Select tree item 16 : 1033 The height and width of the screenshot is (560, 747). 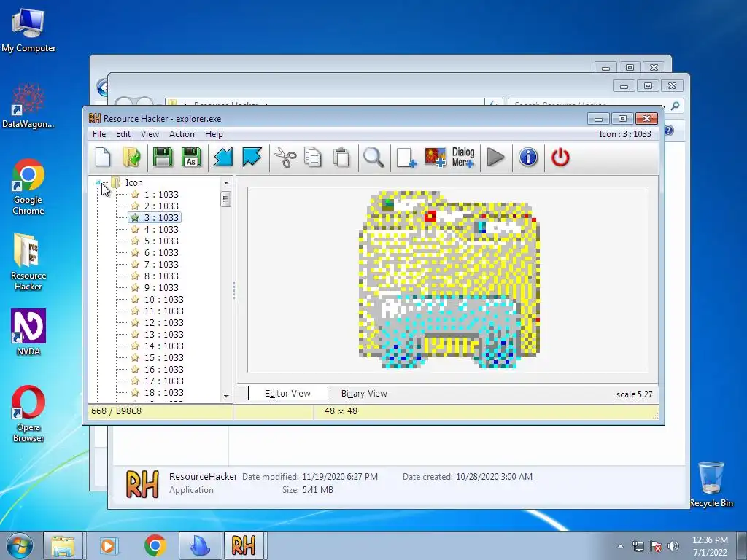tap(163, 369)
